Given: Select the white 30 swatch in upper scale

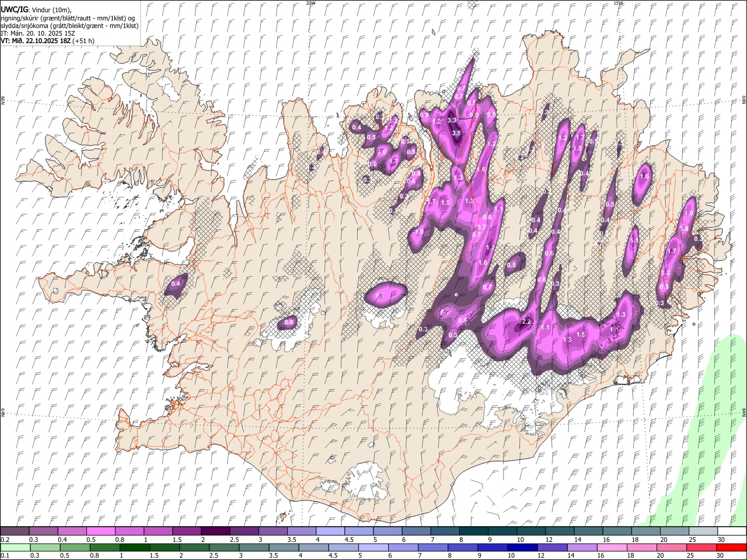Looking at the screenshot, I should [x=731, y=531].
